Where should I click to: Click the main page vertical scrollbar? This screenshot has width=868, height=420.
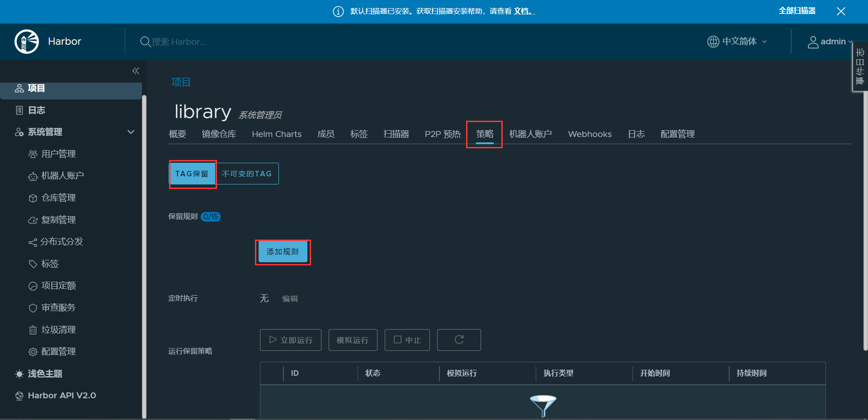tap(865, 221)
